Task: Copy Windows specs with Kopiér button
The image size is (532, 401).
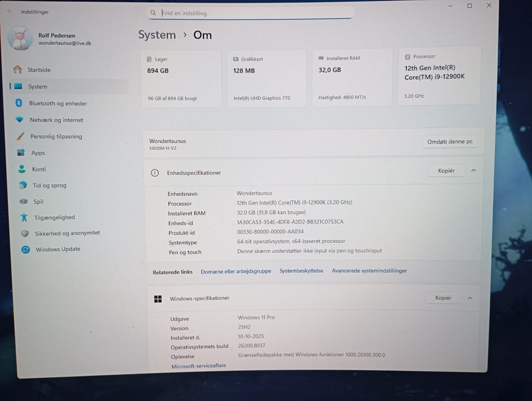Action: click(x=443, y=298)
